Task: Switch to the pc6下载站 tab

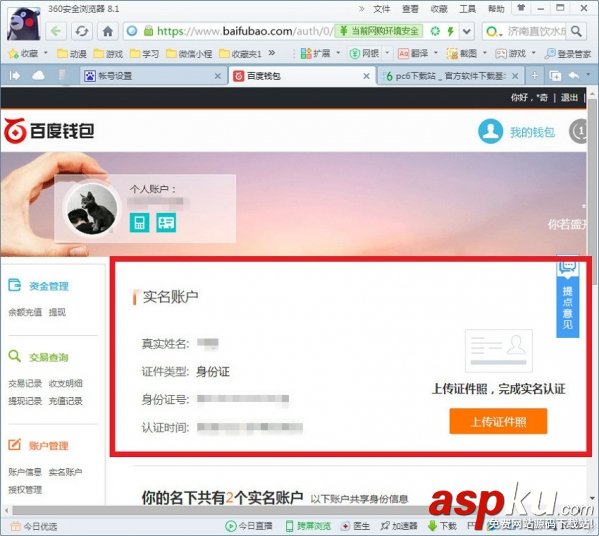Action: click(450, 76)
